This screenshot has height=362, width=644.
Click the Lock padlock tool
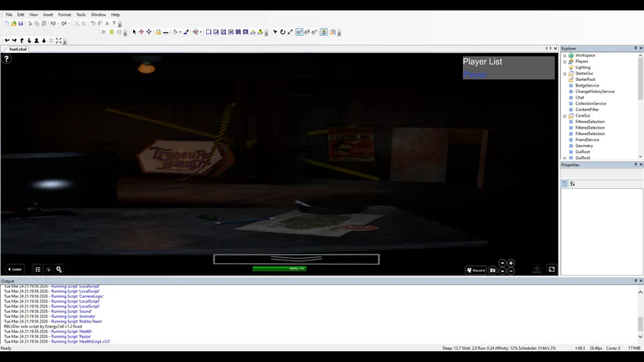(x=158, y=32)
